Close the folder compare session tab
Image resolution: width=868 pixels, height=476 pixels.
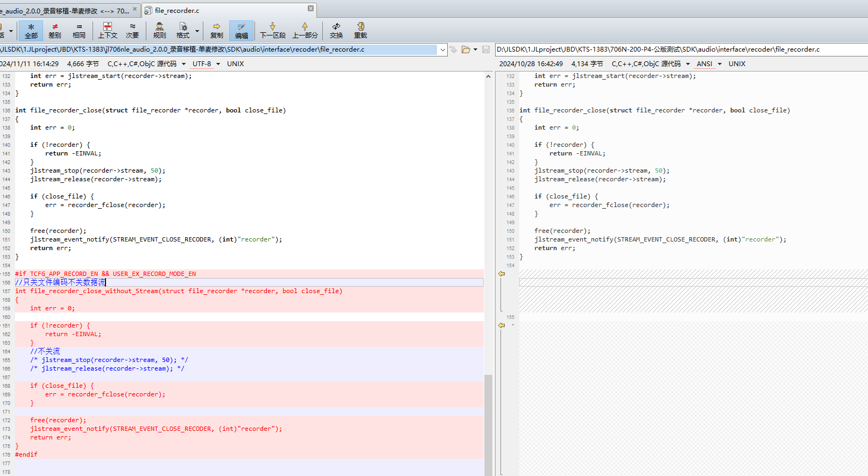pyautogui.click(x=135, y=9)
